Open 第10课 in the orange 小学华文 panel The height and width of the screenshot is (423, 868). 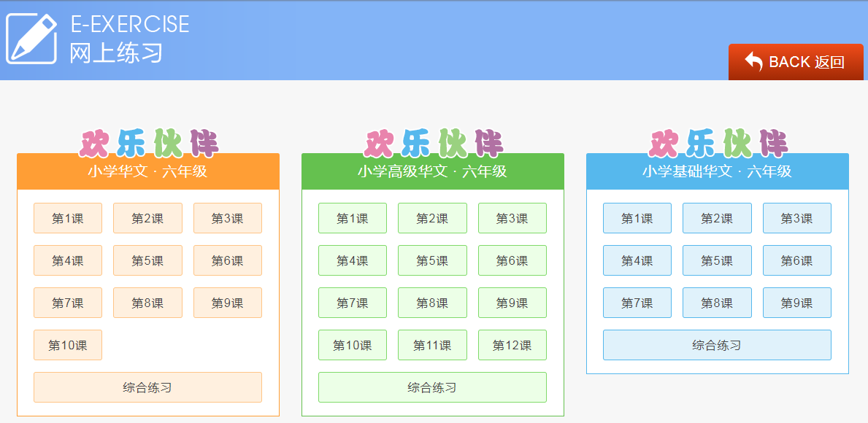68,346
